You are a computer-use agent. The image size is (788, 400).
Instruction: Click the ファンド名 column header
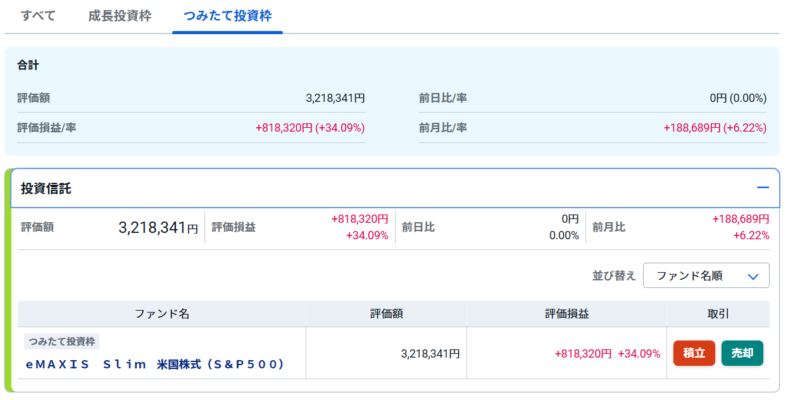tap(162, 314)
